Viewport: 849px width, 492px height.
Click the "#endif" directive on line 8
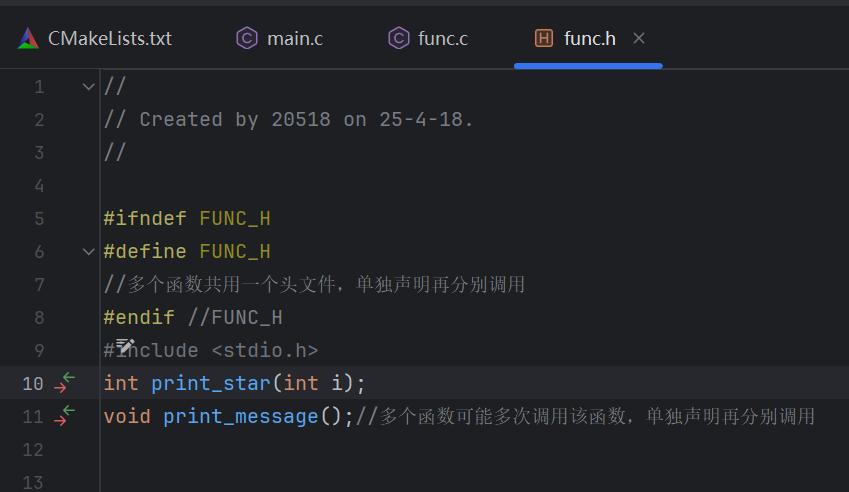coord(139,317)
